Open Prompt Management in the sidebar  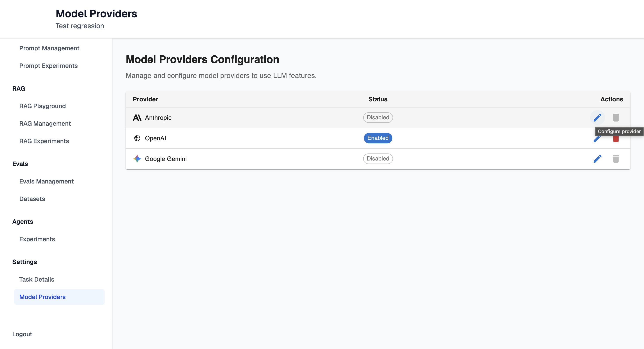click(x=49, y=48)
